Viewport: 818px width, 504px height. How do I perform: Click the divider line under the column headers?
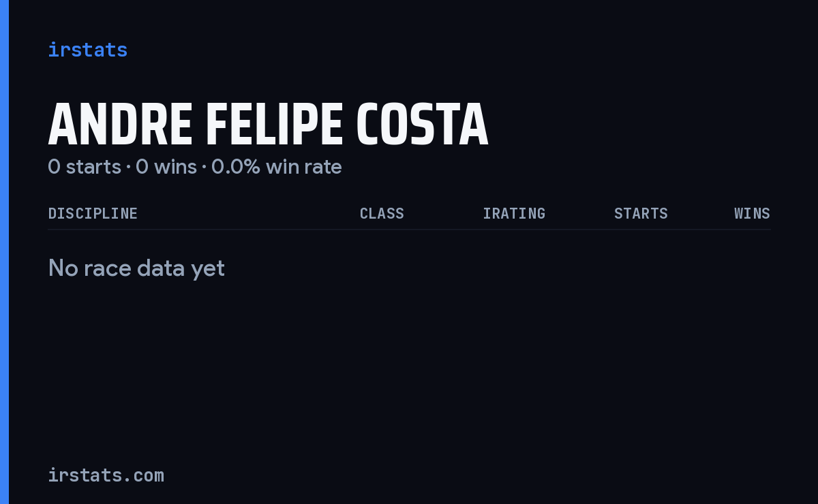point(409,230)
